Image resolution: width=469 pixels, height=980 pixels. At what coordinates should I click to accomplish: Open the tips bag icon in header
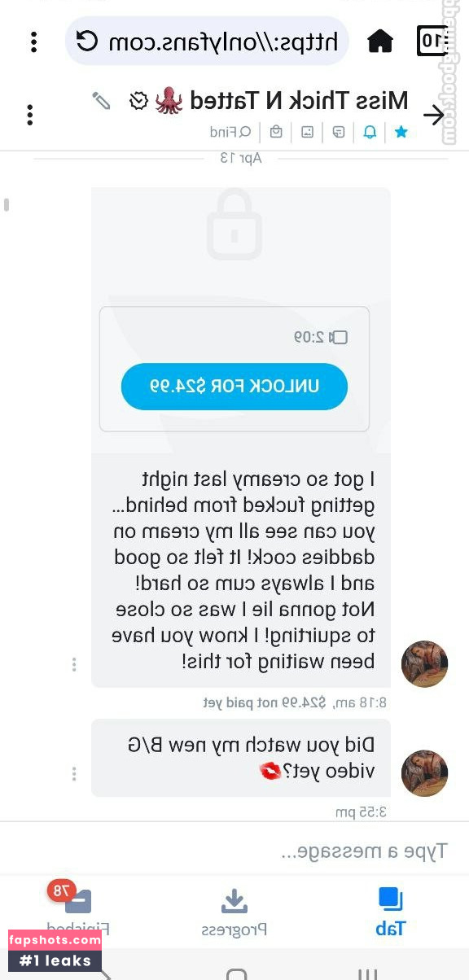point(277,132)
